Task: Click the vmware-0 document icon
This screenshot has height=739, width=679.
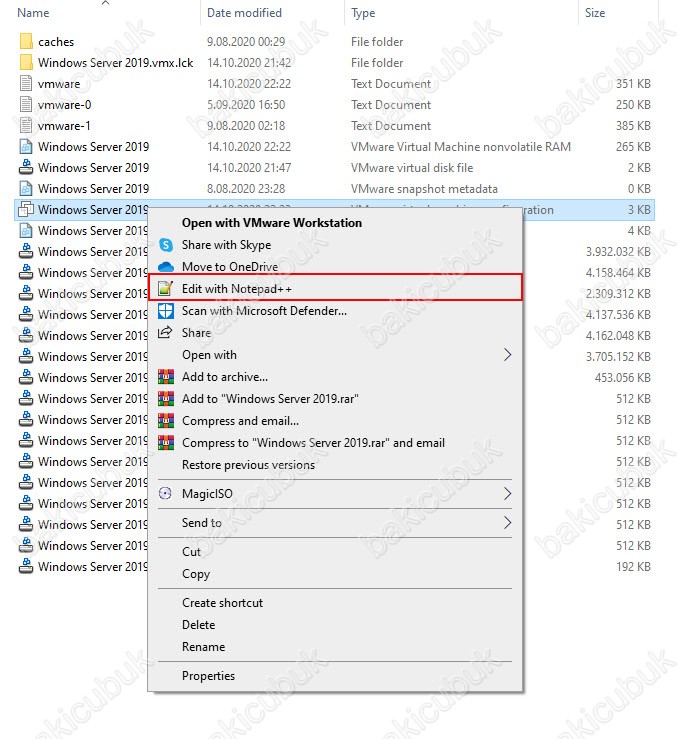Action: [x=26, y=105]
